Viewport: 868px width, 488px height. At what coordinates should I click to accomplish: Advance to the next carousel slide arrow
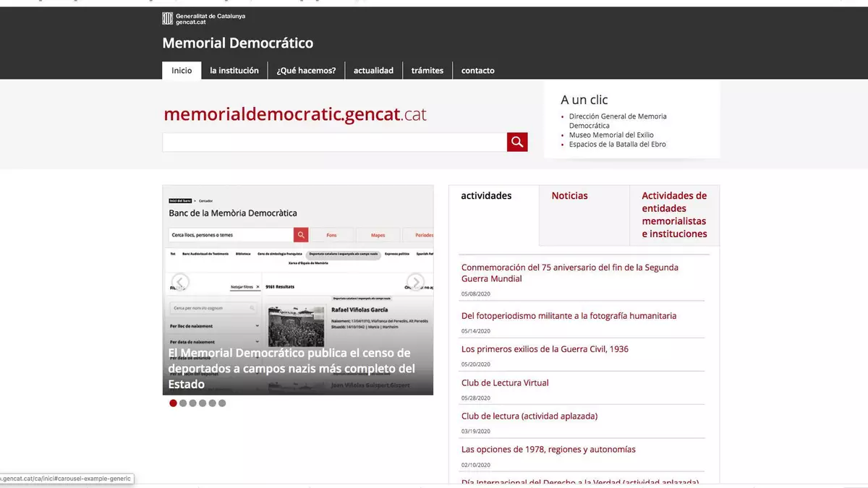click(415, 282)
